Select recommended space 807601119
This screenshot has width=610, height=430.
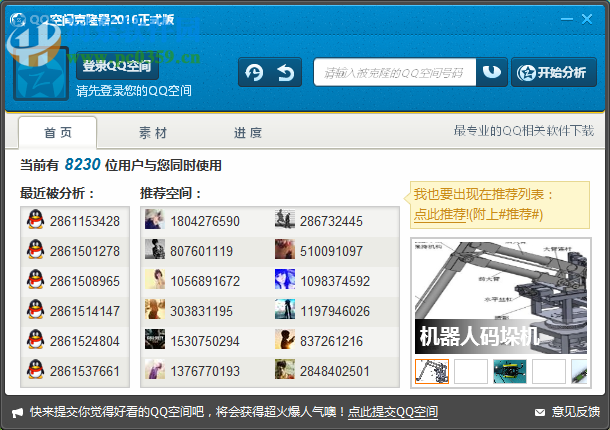pyautogui.click(x=202, y=251)
